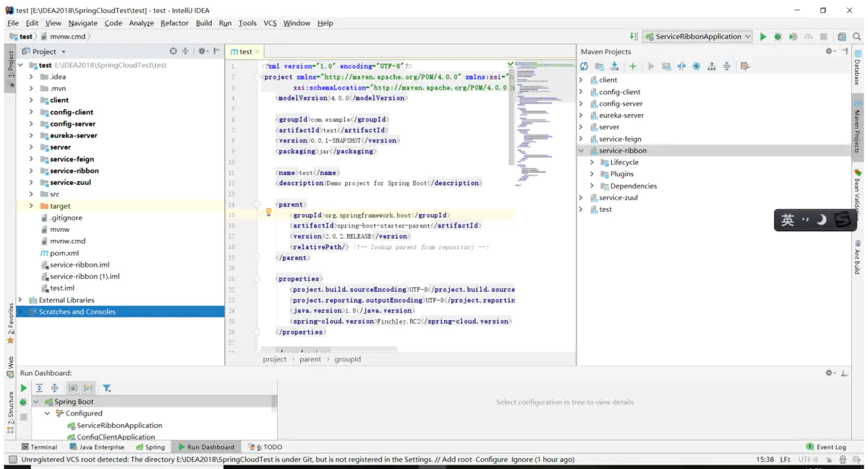Show Maven dependencies diagram icon
This screenshot has width=868, height=469.
[712, 66]
